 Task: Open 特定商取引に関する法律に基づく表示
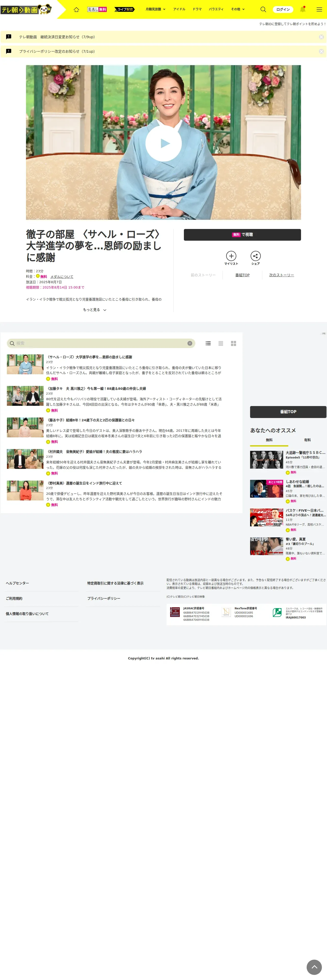(x=115, y=583)
